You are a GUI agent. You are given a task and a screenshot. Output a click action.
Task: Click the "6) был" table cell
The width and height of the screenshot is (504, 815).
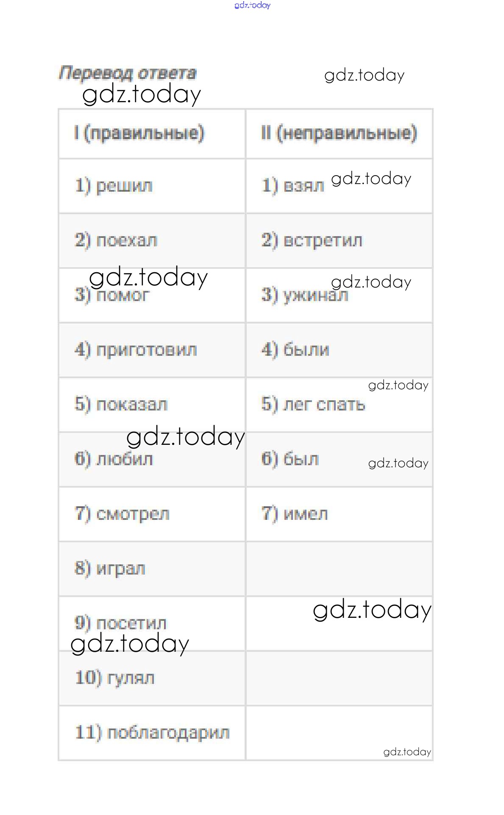tap(290, 459)
